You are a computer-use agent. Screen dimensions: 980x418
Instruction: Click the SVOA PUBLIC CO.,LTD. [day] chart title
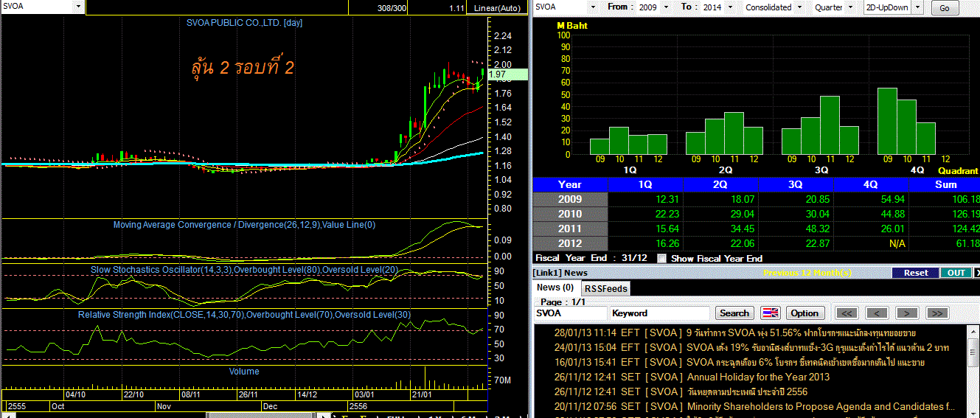point(244,23)
